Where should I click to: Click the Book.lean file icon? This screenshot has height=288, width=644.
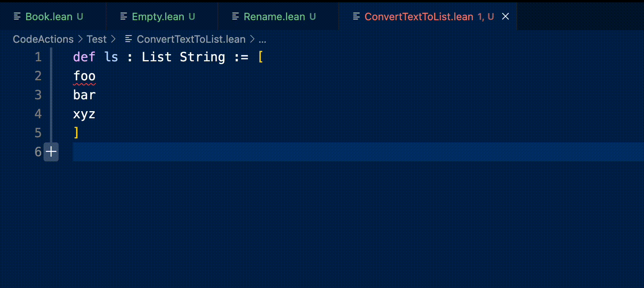pos(17,17)
